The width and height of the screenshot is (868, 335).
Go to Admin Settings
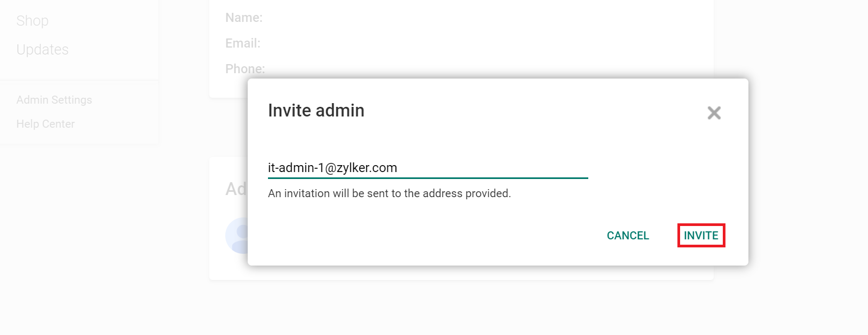(54, 100)
